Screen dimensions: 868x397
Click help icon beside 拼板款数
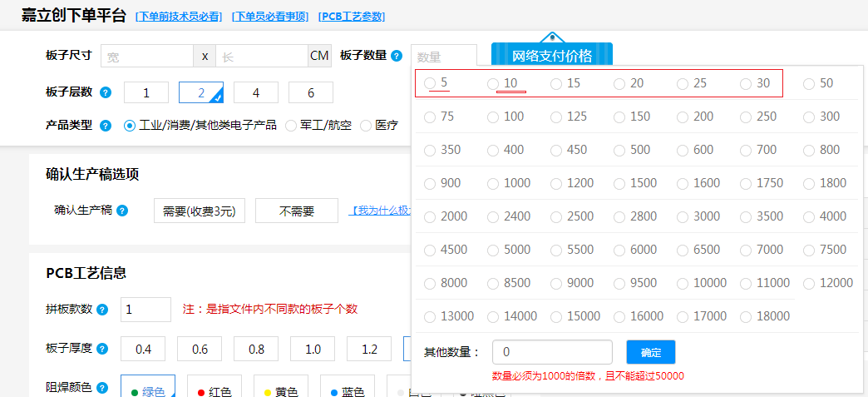[102, 310]
